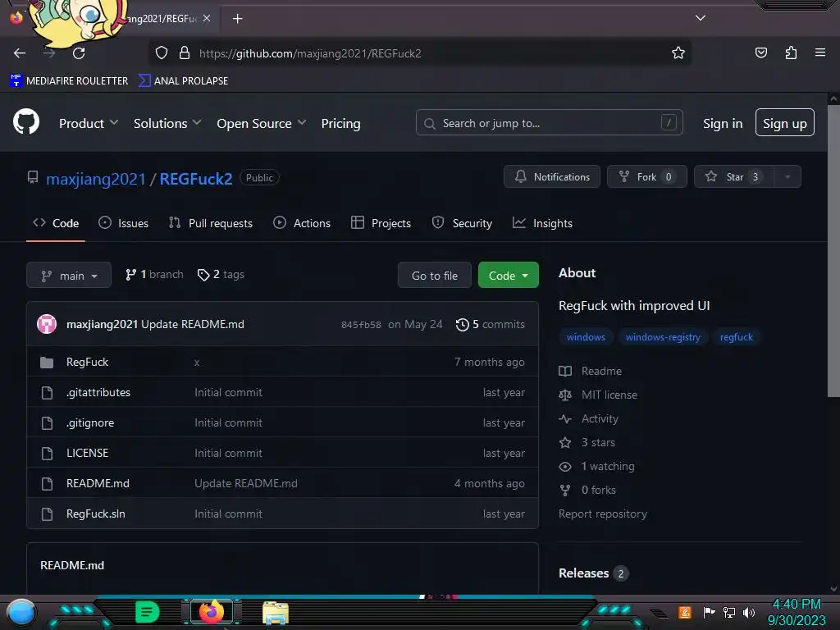Bookmark this page with the star icon

click(678, 53)
